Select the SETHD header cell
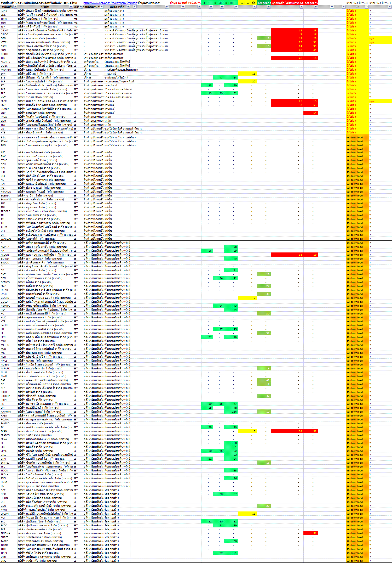Viewport: 392px width, 563px height. (207, 3)
